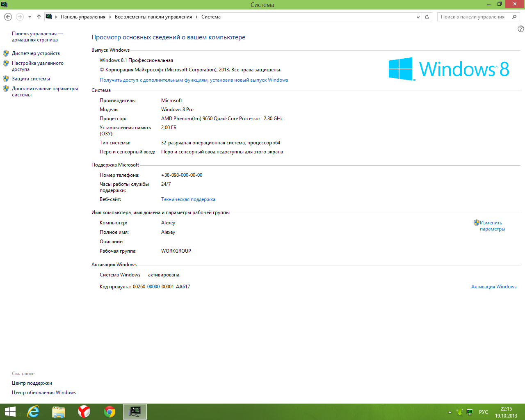Click shield icon next to 'Изменить параметры'

pos(477,223)
